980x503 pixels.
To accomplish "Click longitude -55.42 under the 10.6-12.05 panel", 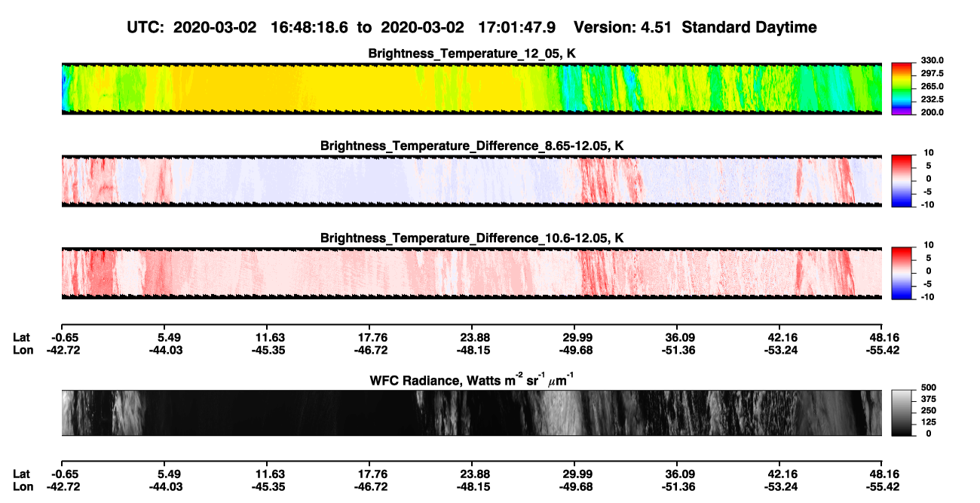I will coord(883,350).
